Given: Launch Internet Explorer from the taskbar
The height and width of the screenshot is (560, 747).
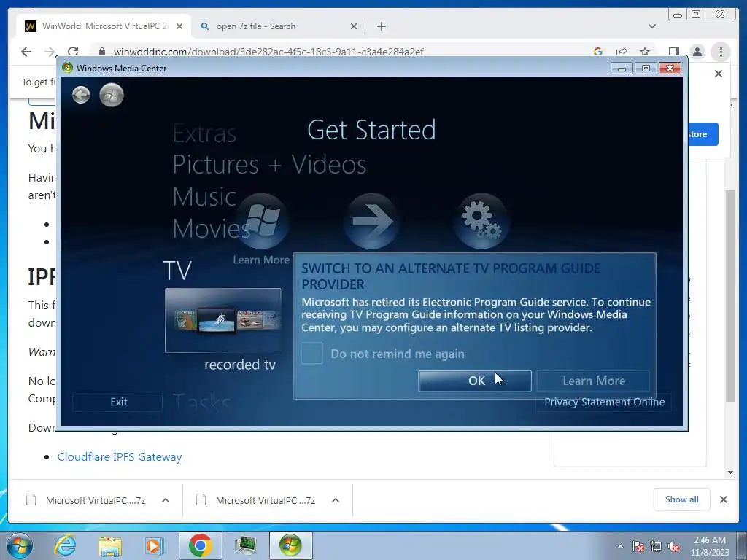Looking at the screenshot, I should pos(65,545).
